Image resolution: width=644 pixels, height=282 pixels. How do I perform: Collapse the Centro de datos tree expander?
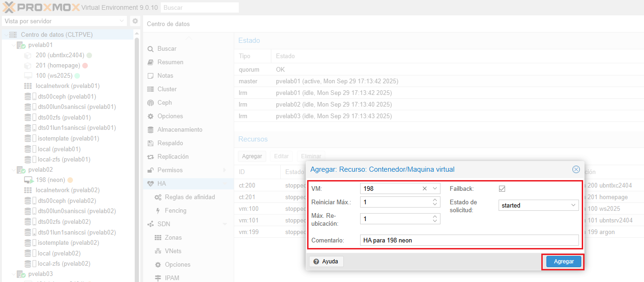(x=6, y=35)
